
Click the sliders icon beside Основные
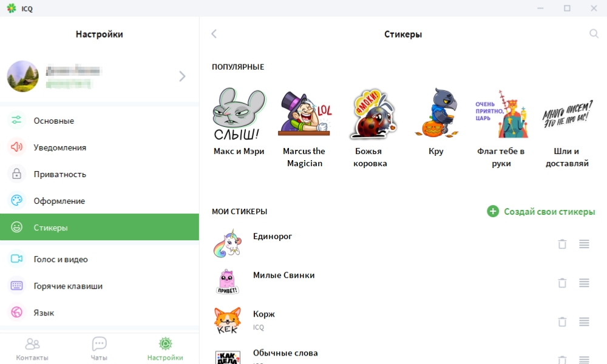click(16, 120)
